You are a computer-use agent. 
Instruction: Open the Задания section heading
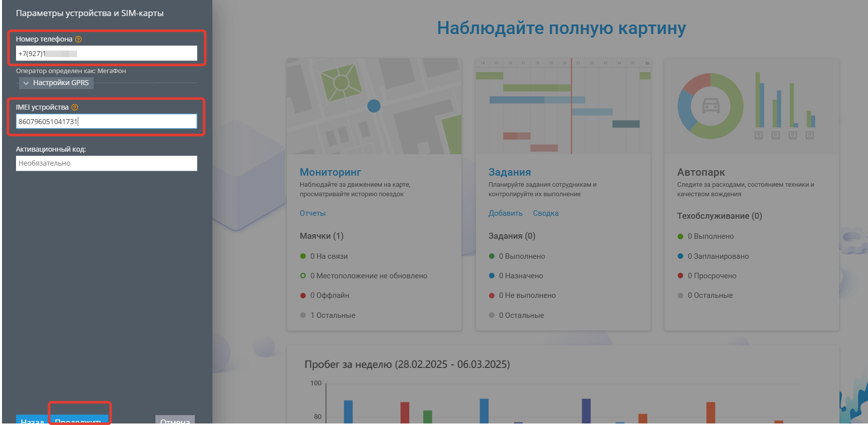tap(509, 172)
